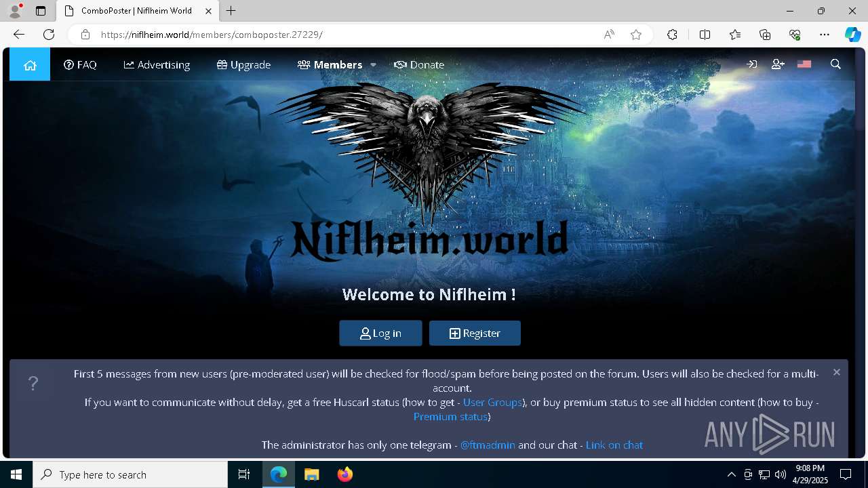Dismiss the notice with the X button
868x488 pixels.
(836, 372)
